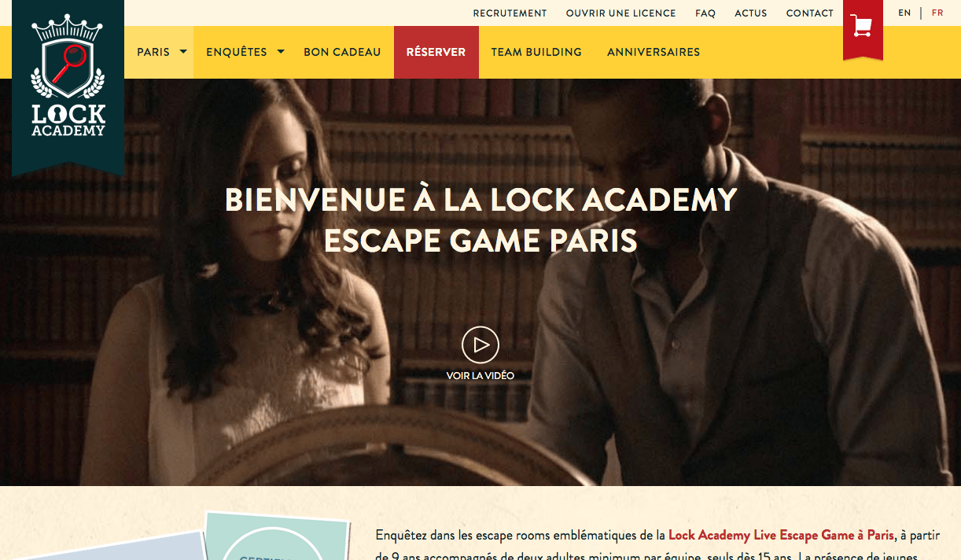The image size is (961, 560).
Task: Switch language to EN
Action: tap(904, 13)
